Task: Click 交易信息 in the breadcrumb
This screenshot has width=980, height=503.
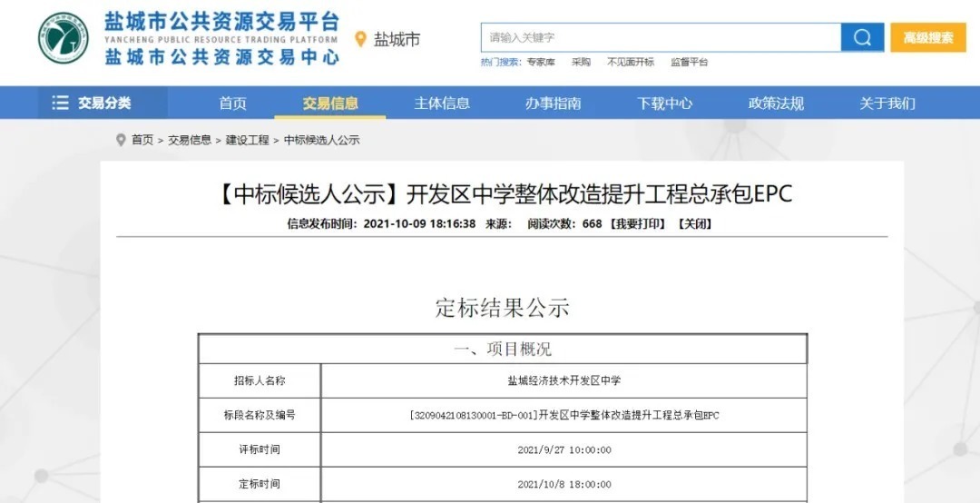Action: [x=190, y=140]
